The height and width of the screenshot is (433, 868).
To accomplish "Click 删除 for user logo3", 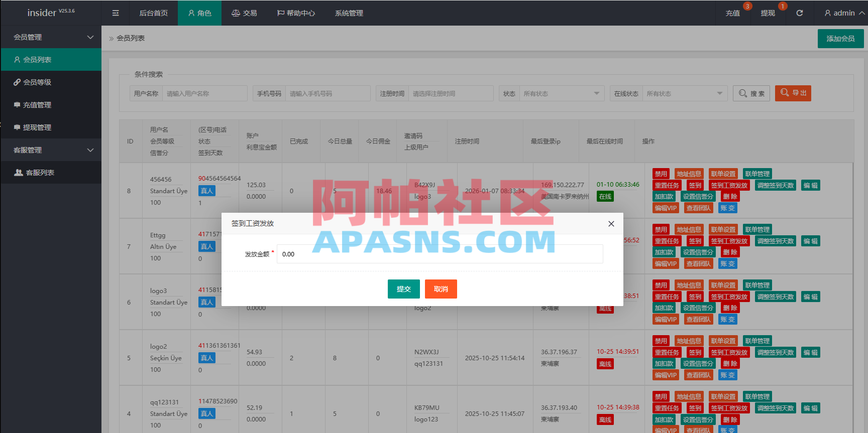I will [730, 308].
